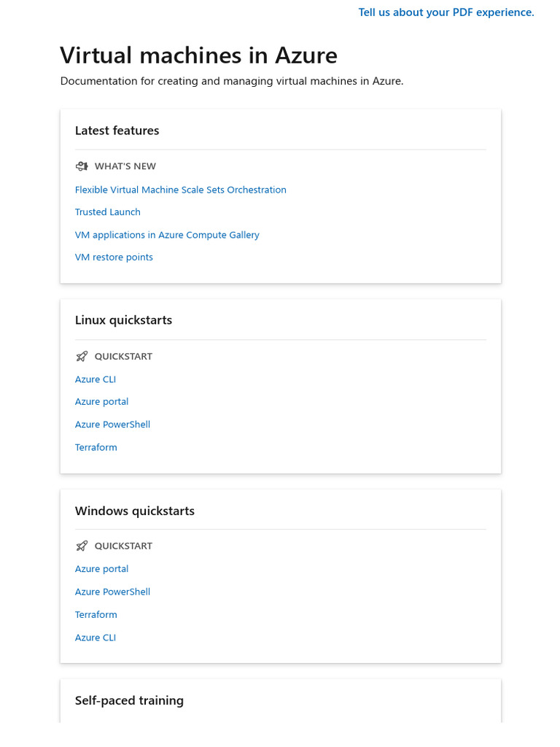
Task: Select Azure portal link in Linux quickstarts
Action: (101, 402)
